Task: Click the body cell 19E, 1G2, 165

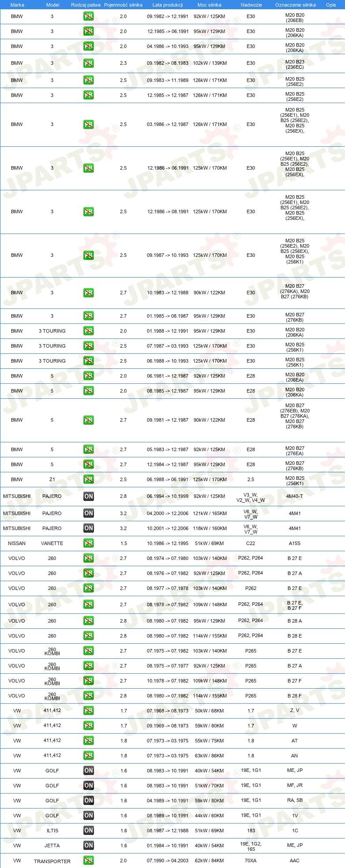Action: (251, 846)
